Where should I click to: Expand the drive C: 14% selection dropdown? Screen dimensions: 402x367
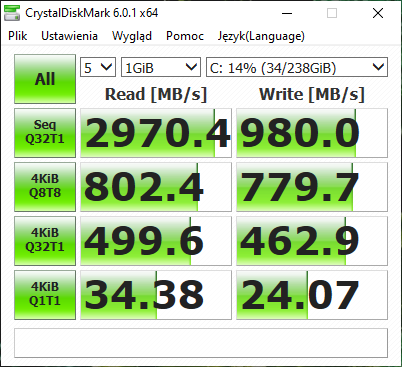tap(297, 67)
